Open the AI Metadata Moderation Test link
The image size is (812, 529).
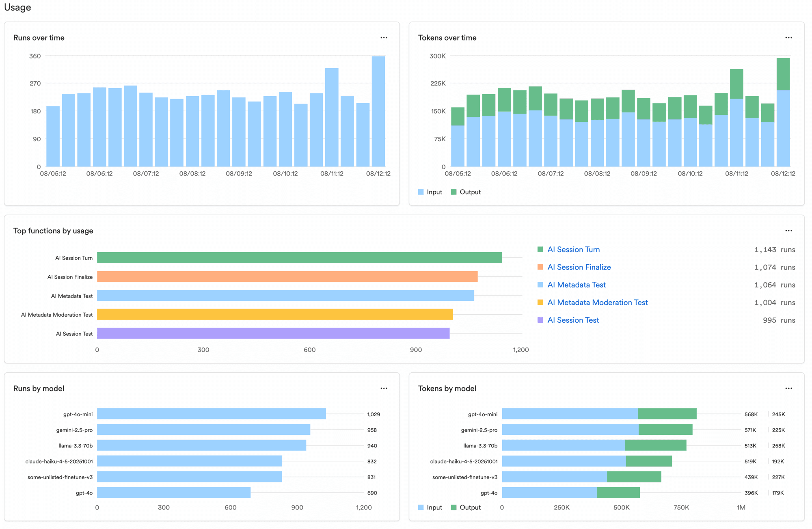pyautogui.click(x=598, y=302)
